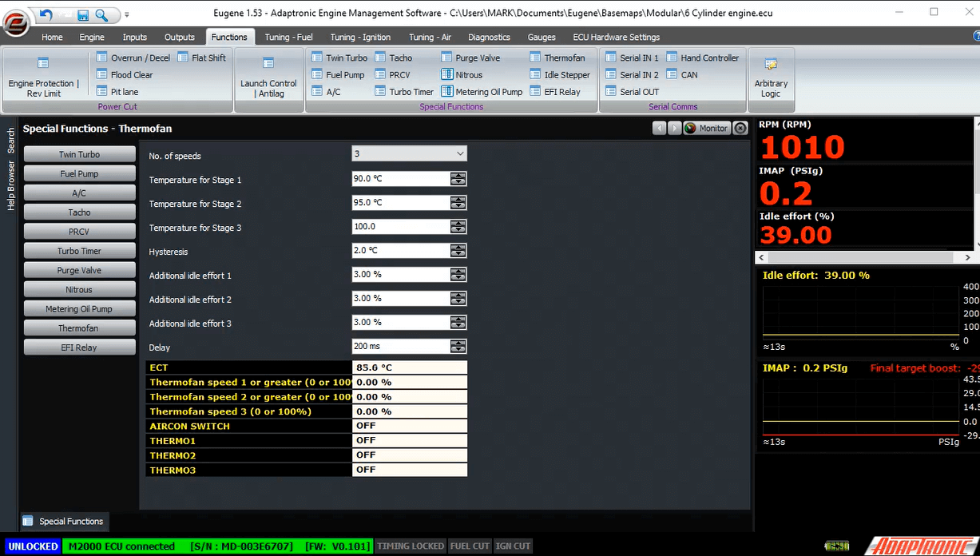Screen dimensions: 980x556
Task: Open Launch Control Antilag
Action: point(268,77)
